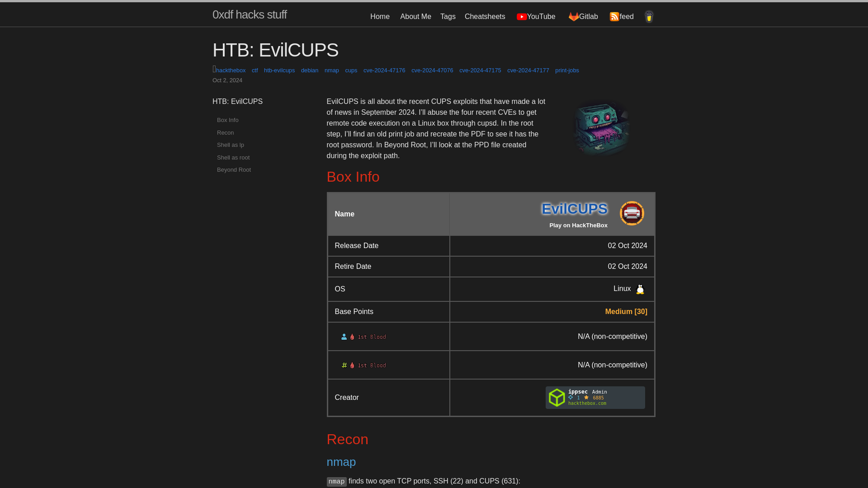Click Play on HackTheBox link
The width and height of the screenshot is (868, 488).
tap(578, 225)
